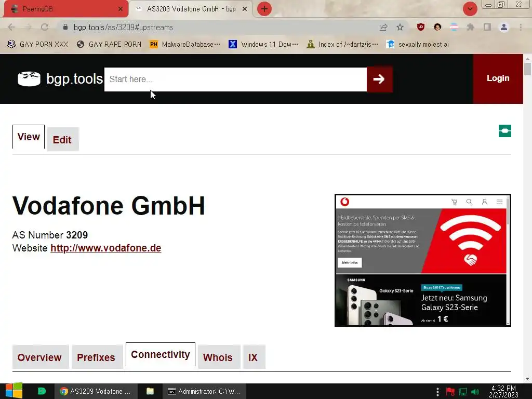532x399 pixels.
Task: Open the network tray icon
Action: pos(463,392)
